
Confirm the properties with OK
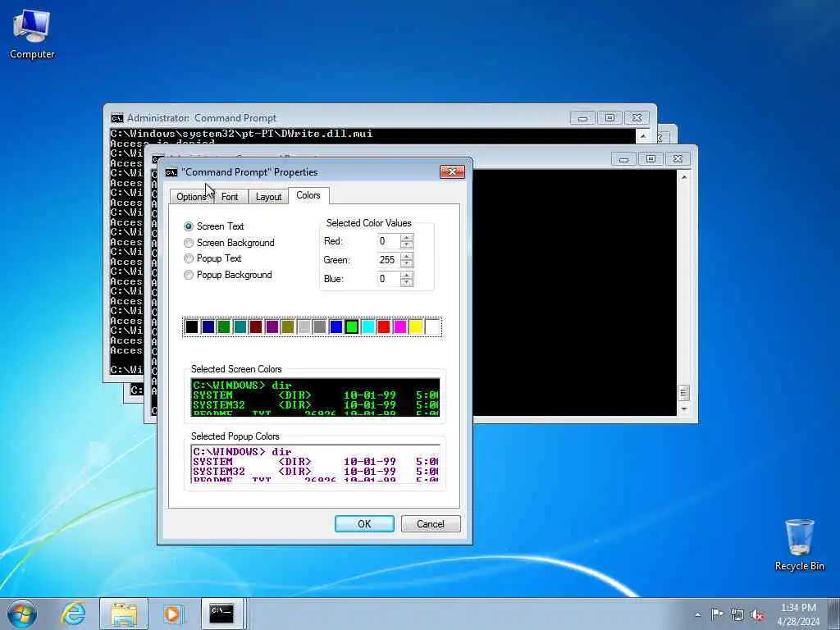coord(364,524)
